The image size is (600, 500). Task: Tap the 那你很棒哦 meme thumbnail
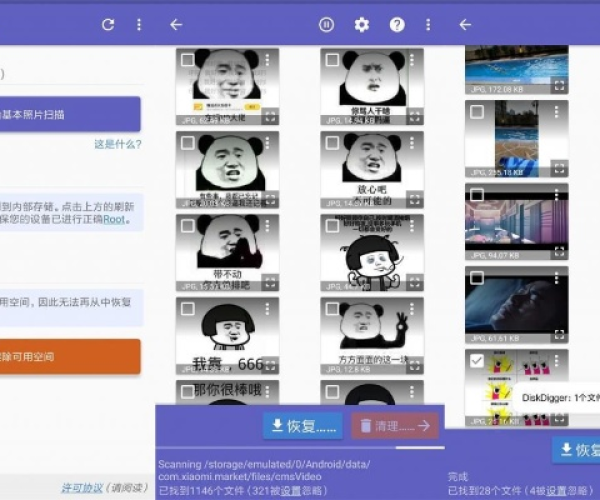click(227, 393)
